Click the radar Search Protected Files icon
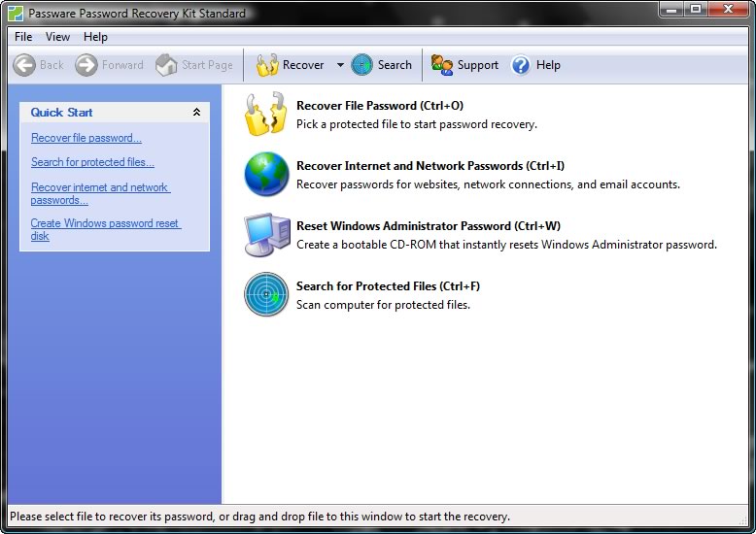The image size is (756, 534). click(265, 294)
